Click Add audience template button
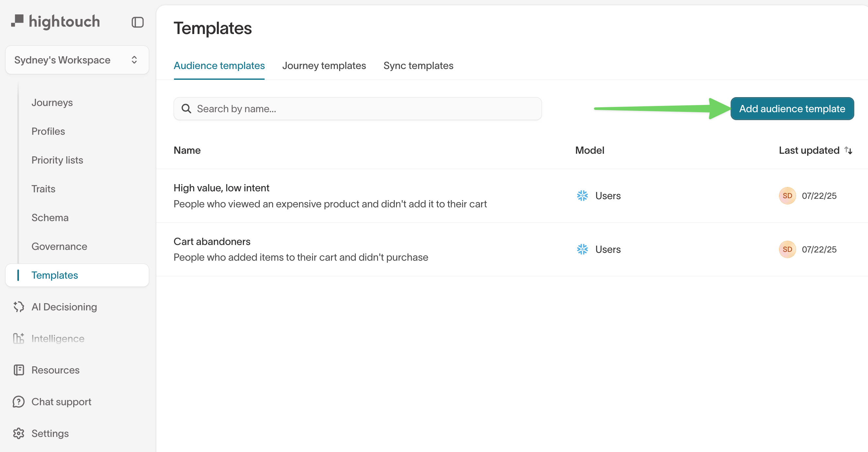The image size is (868, 452). point(792,109)
